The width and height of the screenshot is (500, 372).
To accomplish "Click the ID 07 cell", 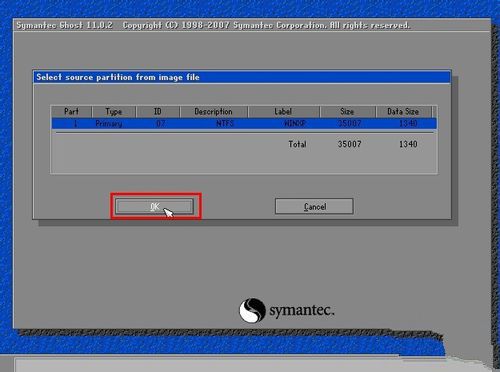I will click(x=160, y=124).
